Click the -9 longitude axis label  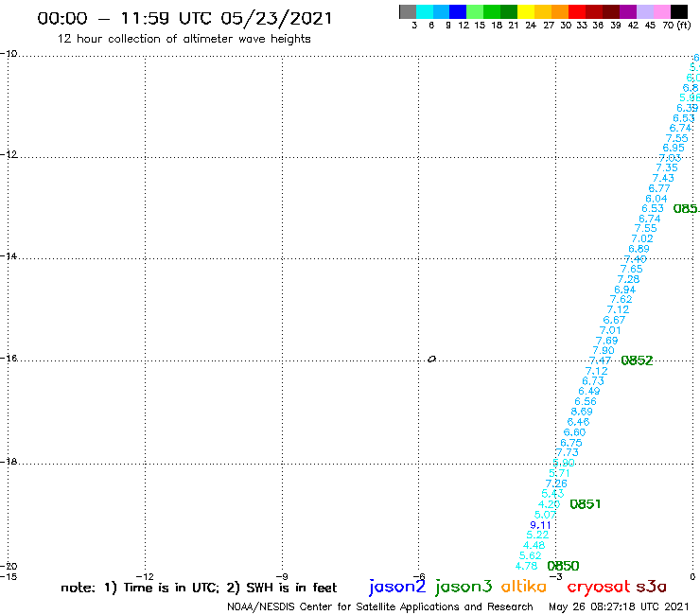click(282, 576)
